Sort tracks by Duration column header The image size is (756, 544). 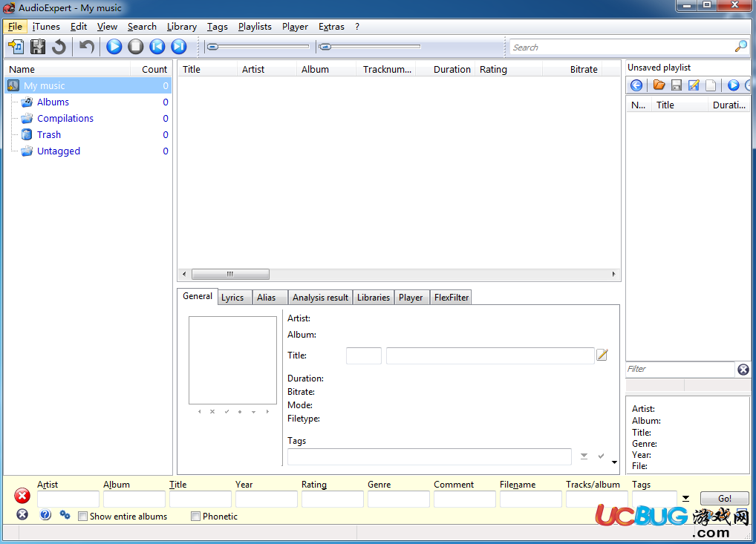tap(445, 69)
